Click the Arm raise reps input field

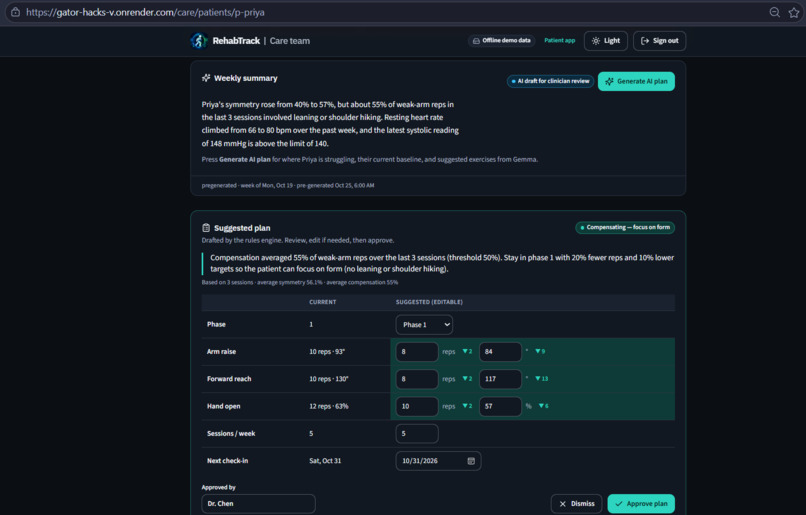pos(417,352)
